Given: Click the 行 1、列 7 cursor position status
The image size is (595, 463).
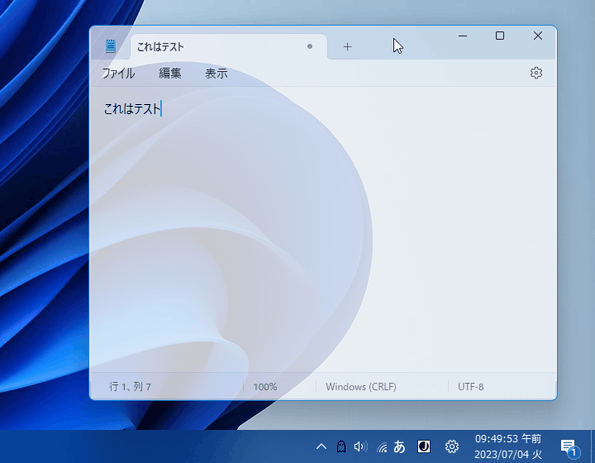Looking at the screenshot, I should tap(130, 387).
